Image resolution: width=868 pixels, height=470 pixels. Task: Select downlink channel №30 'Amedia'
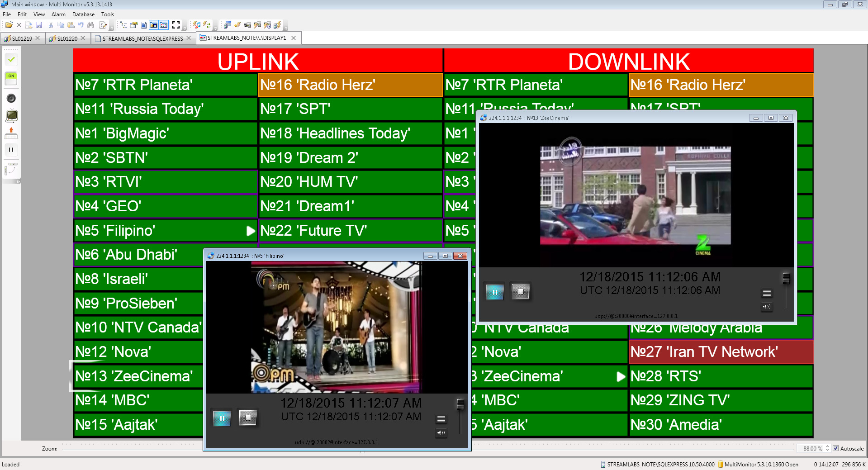(x=721, y=425)
